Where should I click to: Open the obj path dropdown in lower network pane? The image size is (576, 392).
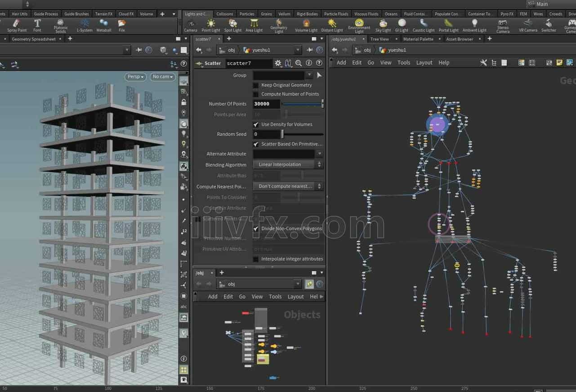(298, 284)
